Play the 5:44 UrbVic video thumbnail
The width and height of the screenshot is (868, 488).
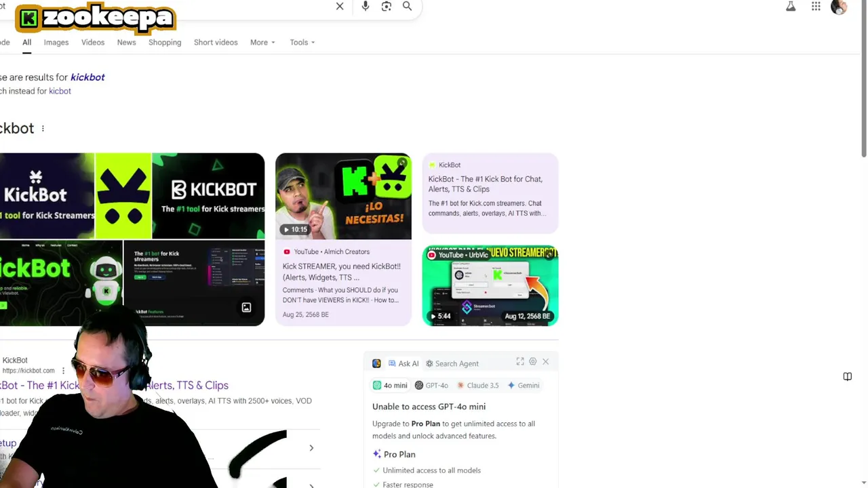[x=490, y=285]
